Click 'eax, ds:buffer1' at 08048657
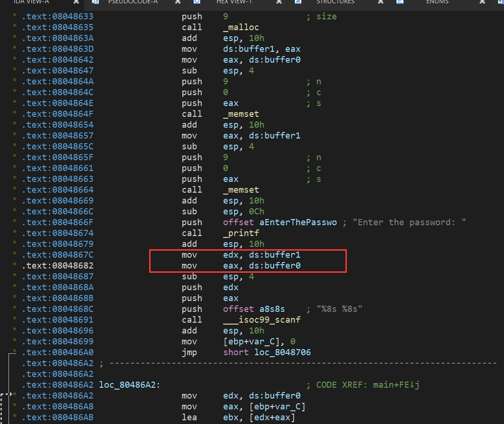The height and width of the screenshot is (424, 504). [x=262, y=136]
